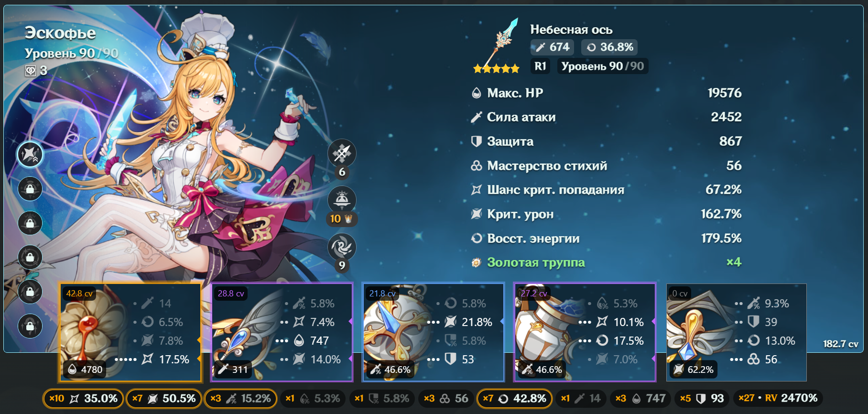
Task: Click the RV 2470% total roll chip
Action: pyautogui.click(x=778, y=398)
